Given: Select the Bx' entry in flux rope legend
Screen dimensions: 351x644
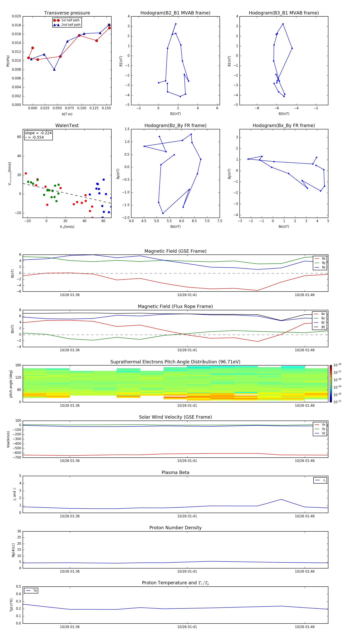Looking at the screenshot, I should (320, 314).
